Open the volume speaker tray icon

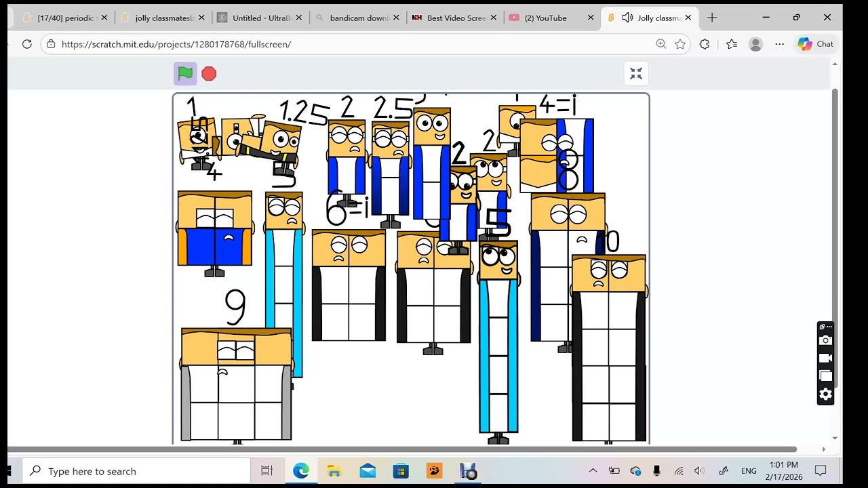(700, 471)
